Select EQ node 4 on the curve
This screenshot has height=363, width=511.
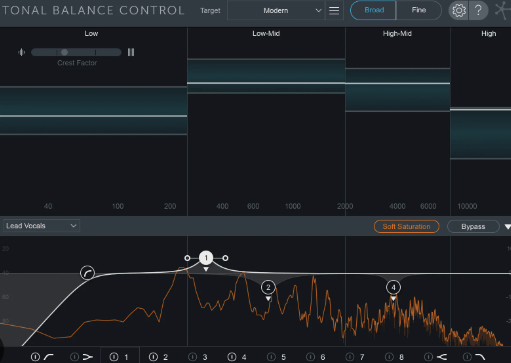pyautogui.click(x=393, y=287)
